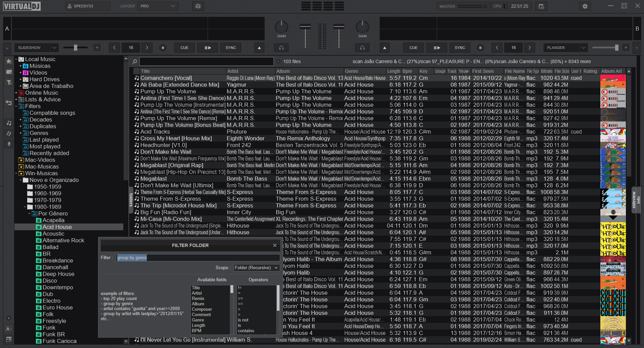Toggle headphone cue for deck A
644x348 pixels.
[282, 48]
